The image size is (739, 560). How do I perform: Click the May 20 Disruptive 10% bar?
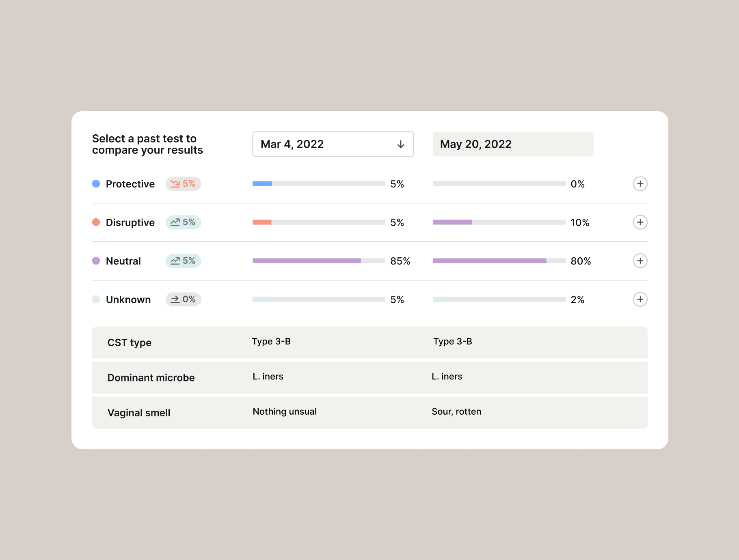(x=499, y=222)
